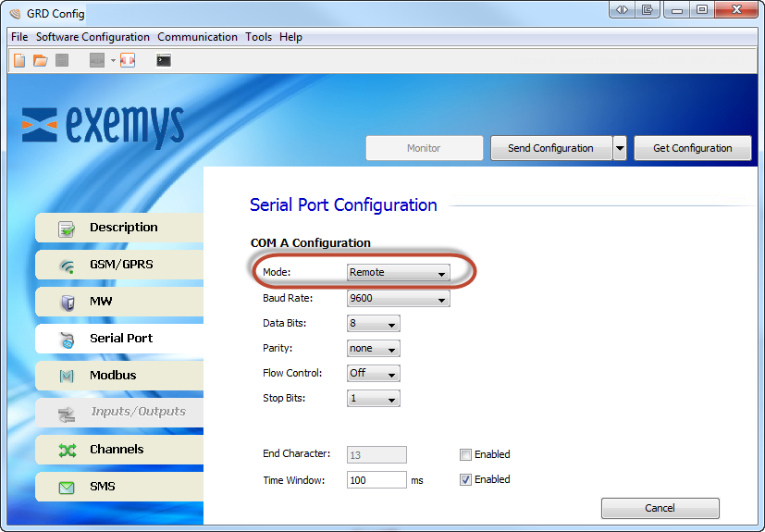Expand the Mode dropdown set to Remote
This screenshot has height=532, width=765.
point(398,273)
